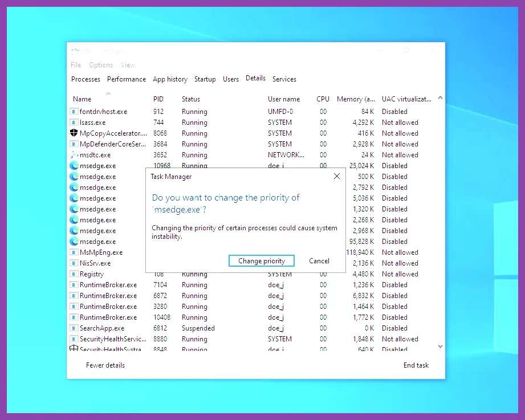Sort by Name column header
Viewport: 525px width, 420px height.
coord(82,99)
